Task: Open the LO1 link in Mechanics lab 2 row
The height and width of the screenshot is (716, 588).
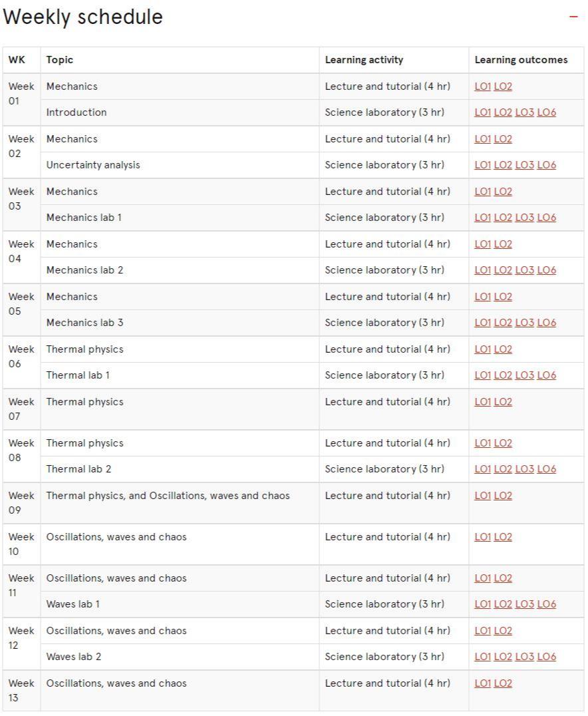Action: [482, 270]
